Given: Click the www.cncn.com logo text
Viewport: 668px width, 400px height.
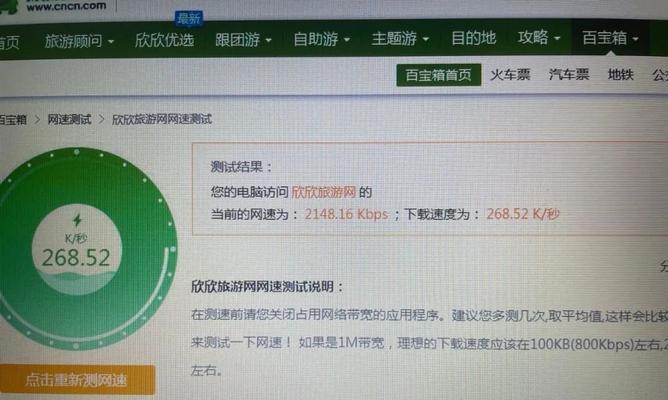Looking at the screenshot, I should coord(66,6).
